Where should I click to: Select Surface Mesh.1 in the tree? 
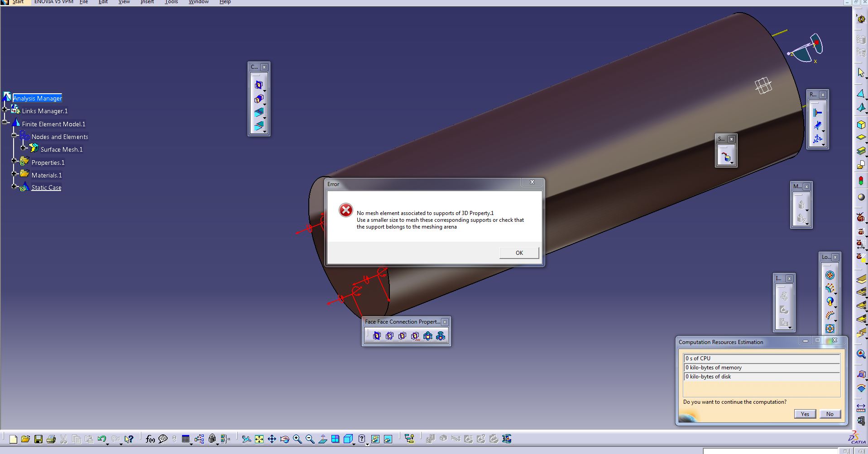[62, 149]
